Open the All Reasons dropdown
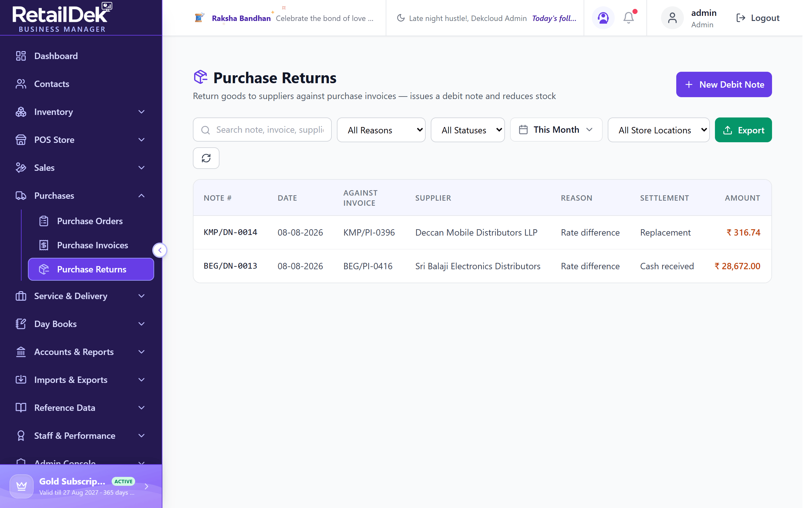The width and height of the screenshot is (812, 508). (381, 130)
